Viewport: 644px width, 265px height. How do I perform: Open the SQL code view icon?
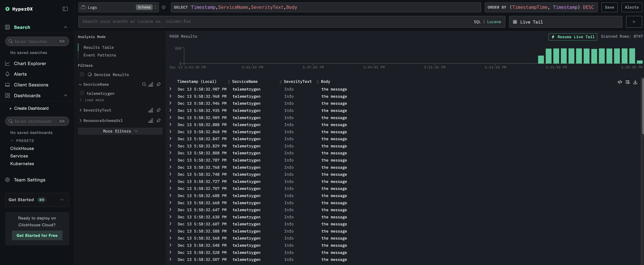[620, 82]
